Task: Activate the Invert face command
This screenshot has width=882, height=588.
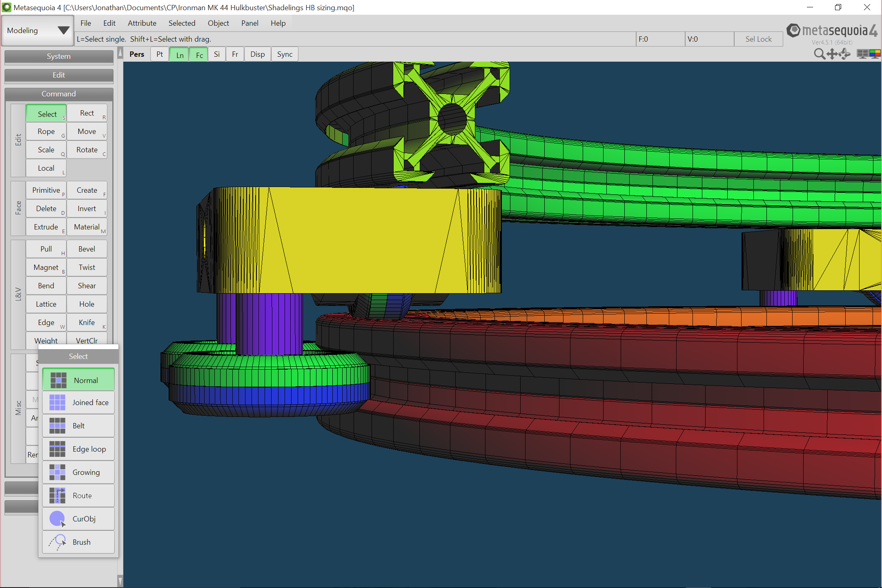Action: coord(87,209)
